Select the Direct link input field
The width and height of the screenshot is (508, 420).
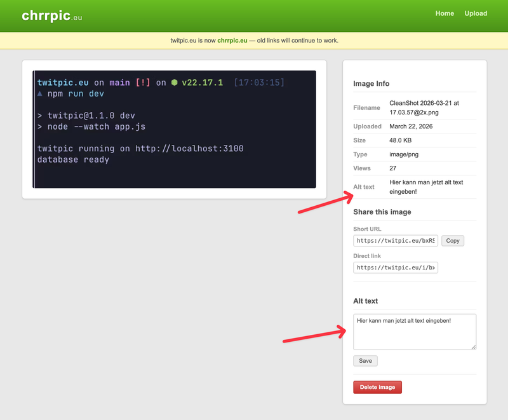(396, 268)
